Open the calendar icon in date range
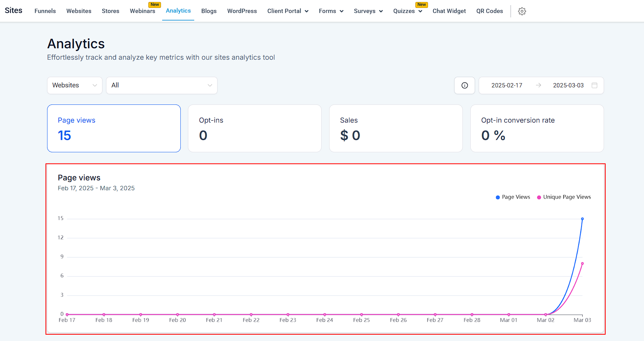Image resolution: width=644 pixels, height=341 pixels. point(594,85)
